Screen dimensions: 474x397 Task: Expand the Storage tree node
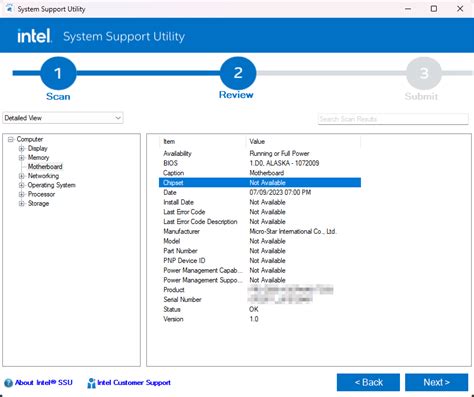[x=22, y=204]
